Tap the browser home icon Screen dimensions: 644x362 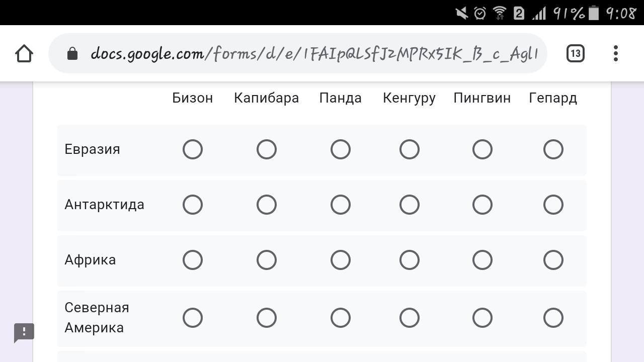point(24,53)
